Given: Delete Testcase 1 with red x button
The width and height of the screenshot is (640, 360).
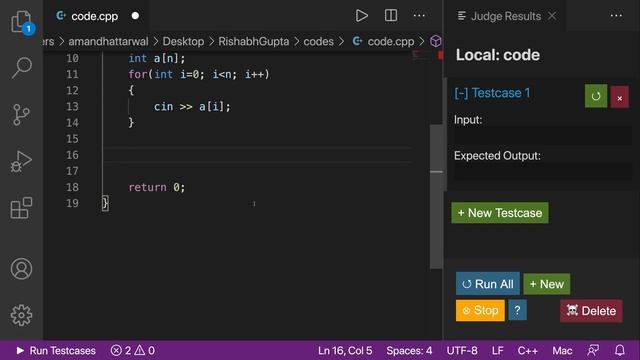Looking at the screenshot, I should [620, 97].
